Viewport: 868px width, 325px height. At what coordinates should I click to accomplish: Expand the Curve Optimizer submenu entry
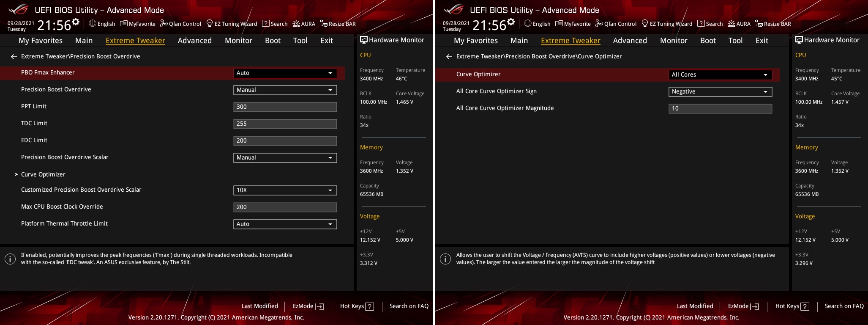coord(43,174)
